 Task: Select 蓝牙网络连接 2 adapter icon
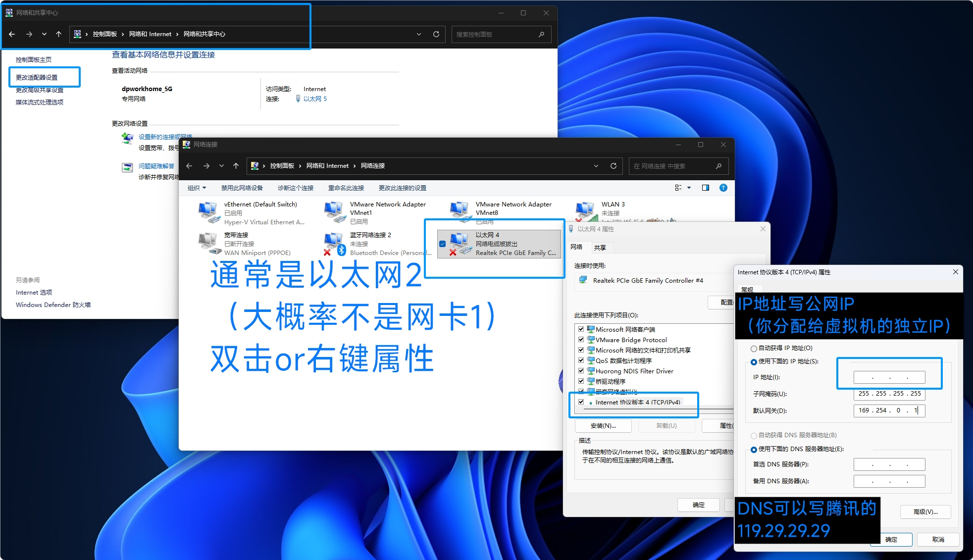click(335, 243)
